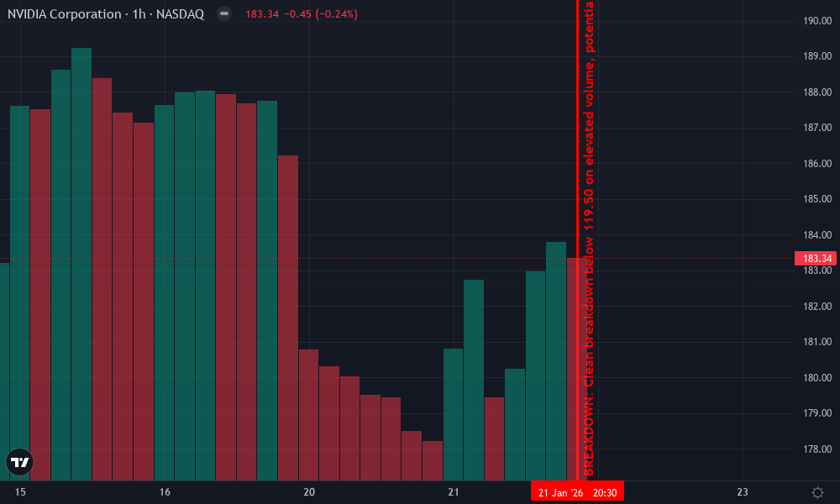This screenshot has height=504, width=840.
Task: Click 181.00 on the price axis
Action: 817,342
